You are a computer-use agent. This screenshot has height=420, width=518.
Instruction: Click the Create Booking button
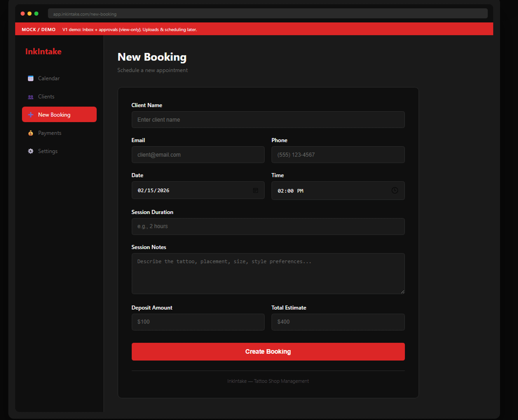click(268, 351)
